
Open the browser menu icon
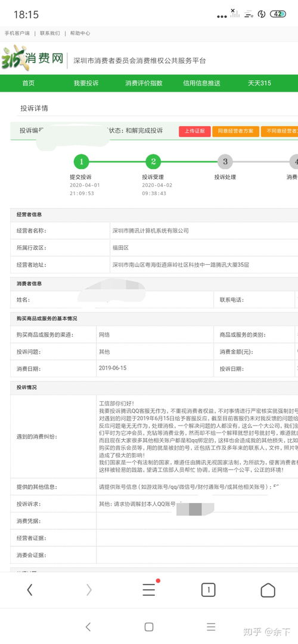click(x=149, y=590)
